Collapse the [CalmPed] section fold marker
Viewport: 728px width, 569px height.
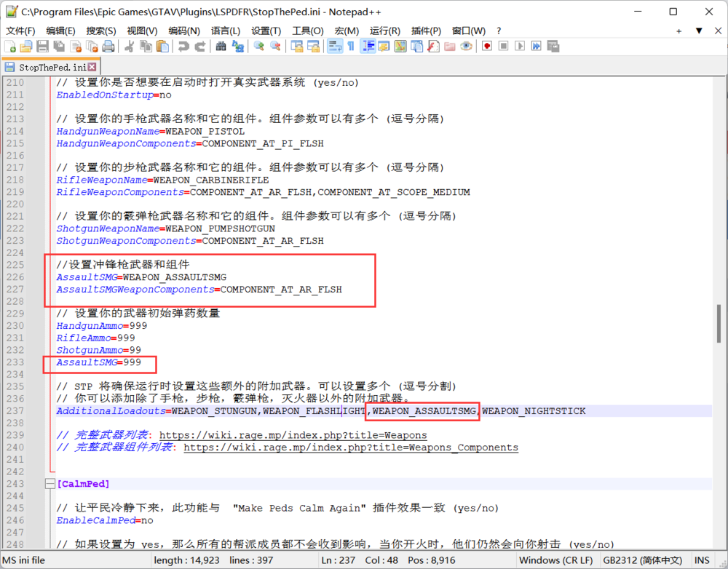[49, 483]
